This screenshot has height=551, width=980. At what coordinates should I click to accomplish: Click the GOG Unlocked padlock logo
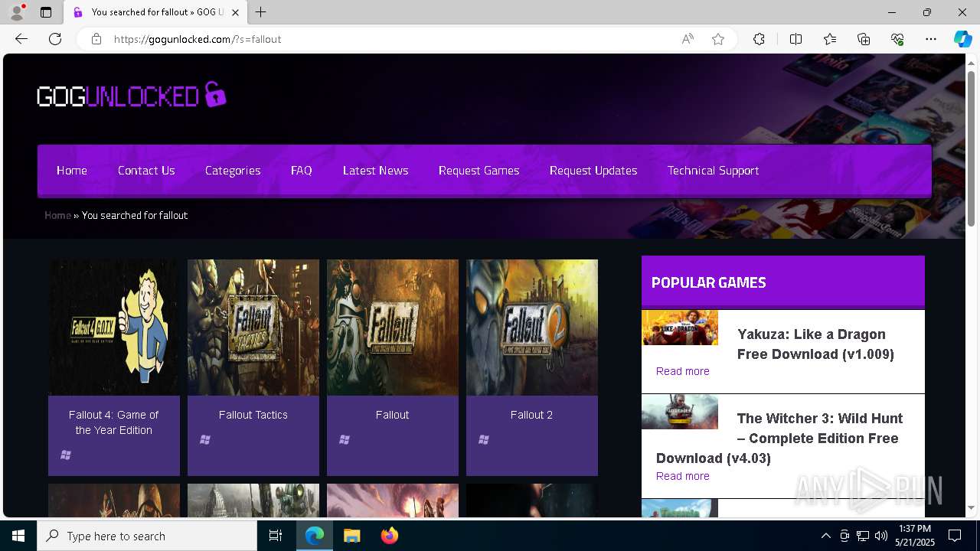point(132,95)
